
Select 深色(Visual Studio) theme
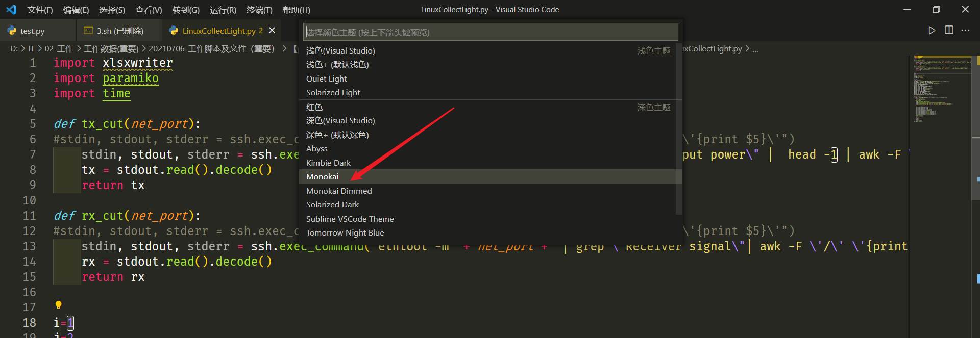tap(490, 120)
